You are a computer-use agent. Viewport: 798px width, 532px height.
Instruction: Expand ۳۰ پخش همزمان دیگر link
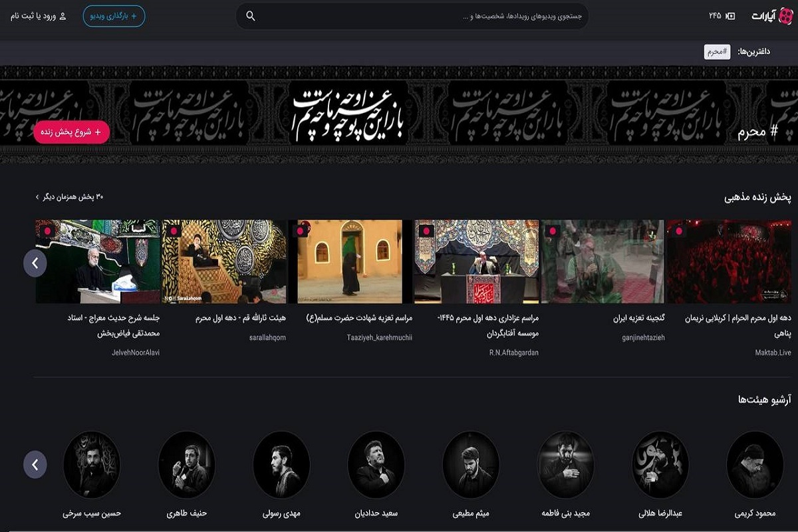(x=69, y=197)
